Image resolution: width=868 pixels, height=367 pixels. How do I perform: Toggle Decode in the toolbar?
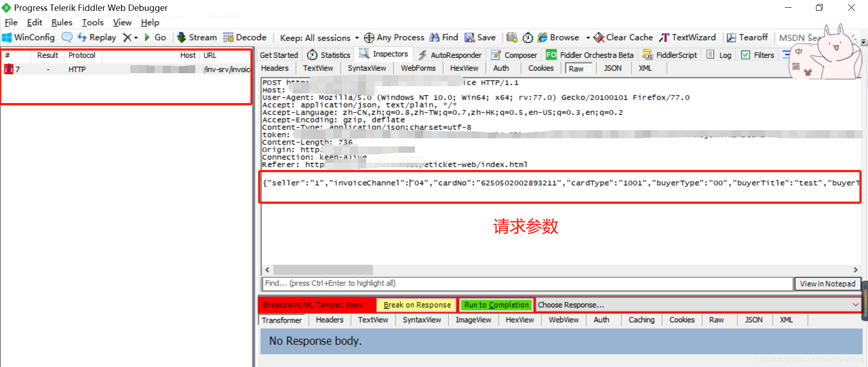[245, 38]
